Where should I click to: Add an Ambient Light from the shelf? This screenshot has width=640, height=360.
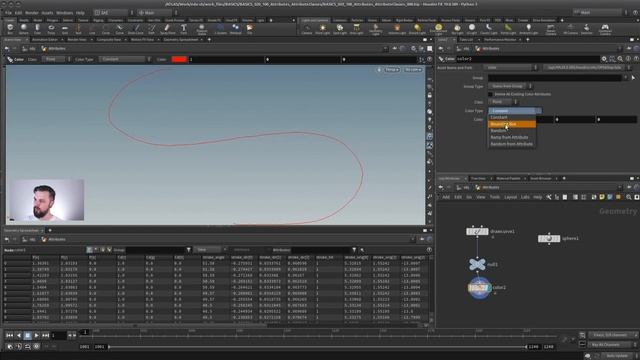click(529, 29)
